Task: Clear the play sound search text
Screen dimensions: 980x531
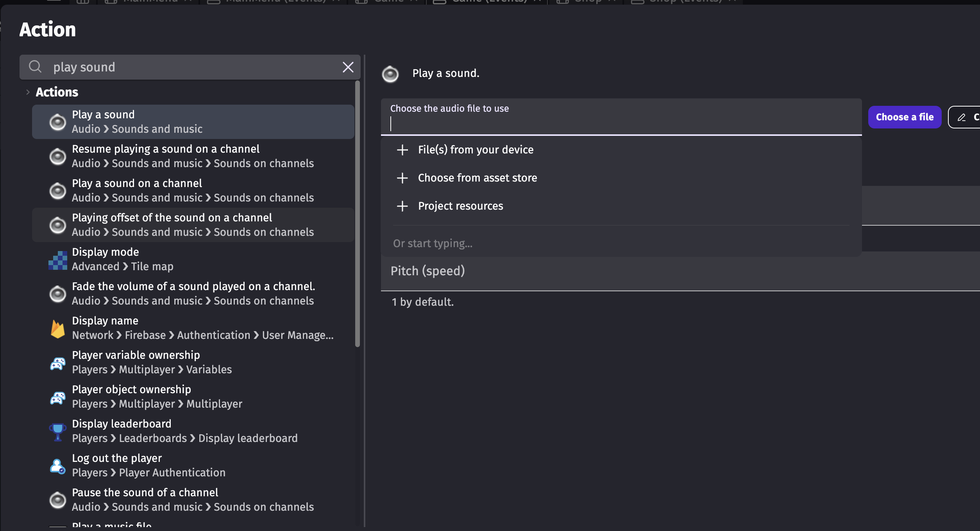Action: (x=348, y=67)
